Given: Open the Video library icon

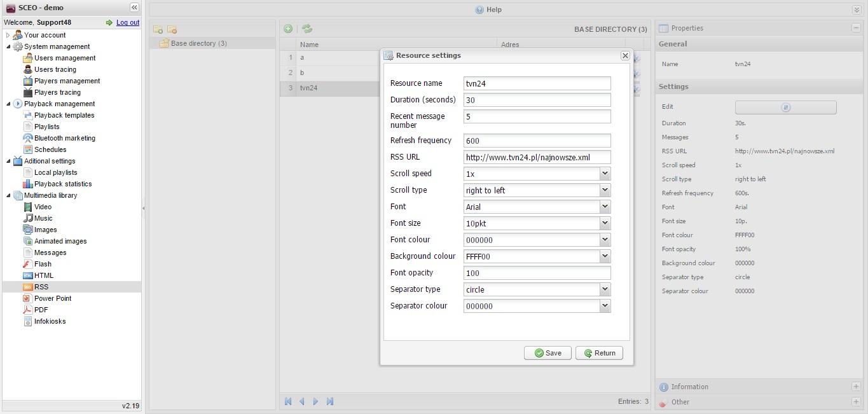Looking at the screenshot, I should click(x=28, y=207).
